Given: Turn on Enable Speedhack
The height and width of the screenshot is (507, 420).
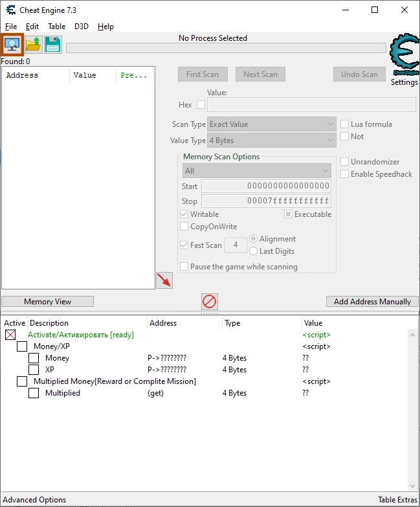Looking at the screenshot, I should (x=345, y=174).
